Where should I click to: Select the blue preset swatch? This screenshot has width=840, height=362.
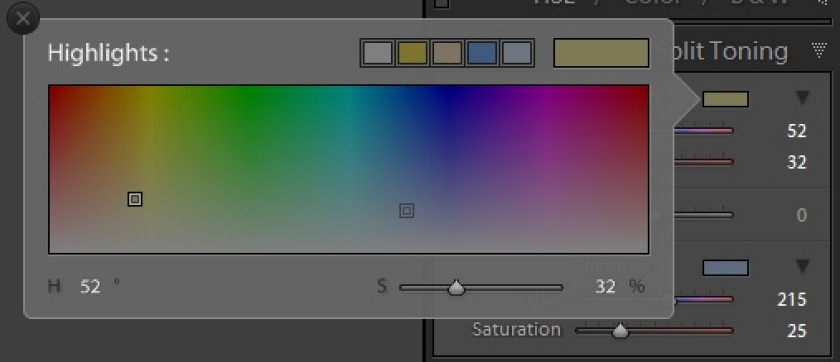482,53
